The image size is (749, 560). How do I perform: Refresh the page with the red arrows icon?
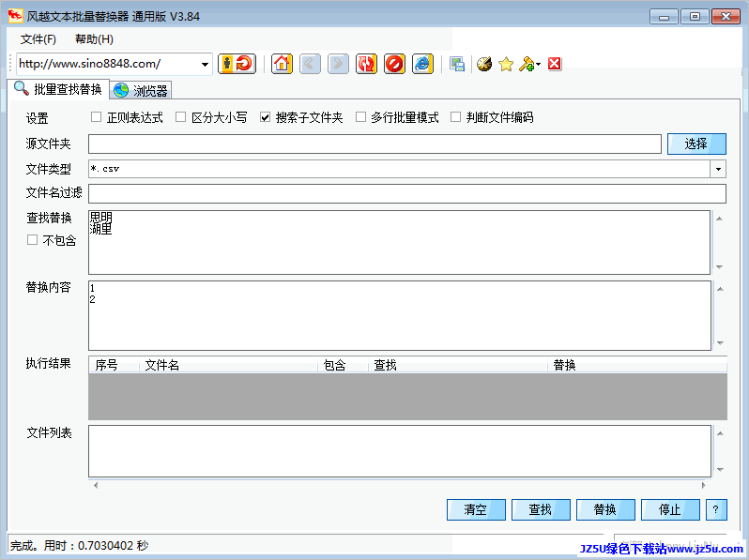tap(366, 64)
